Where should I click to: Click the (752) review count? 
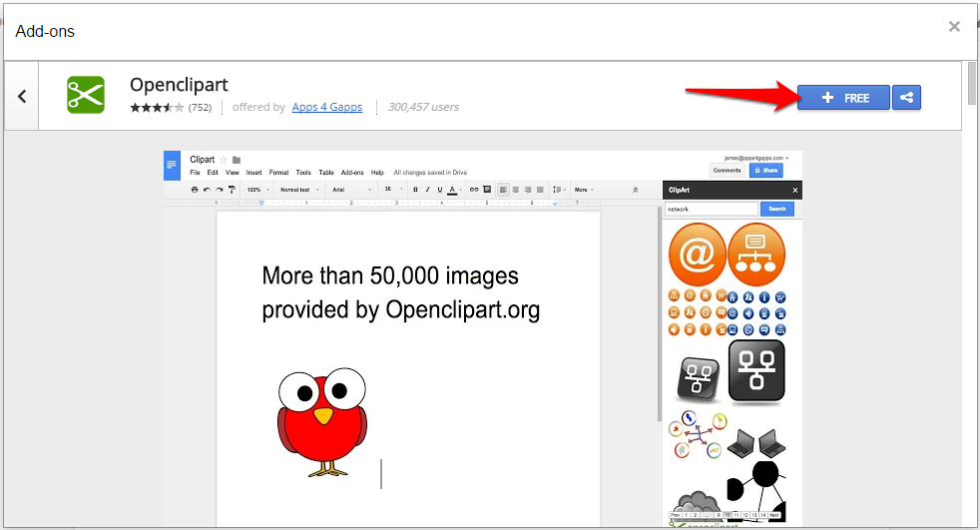(x=200, y=108)
